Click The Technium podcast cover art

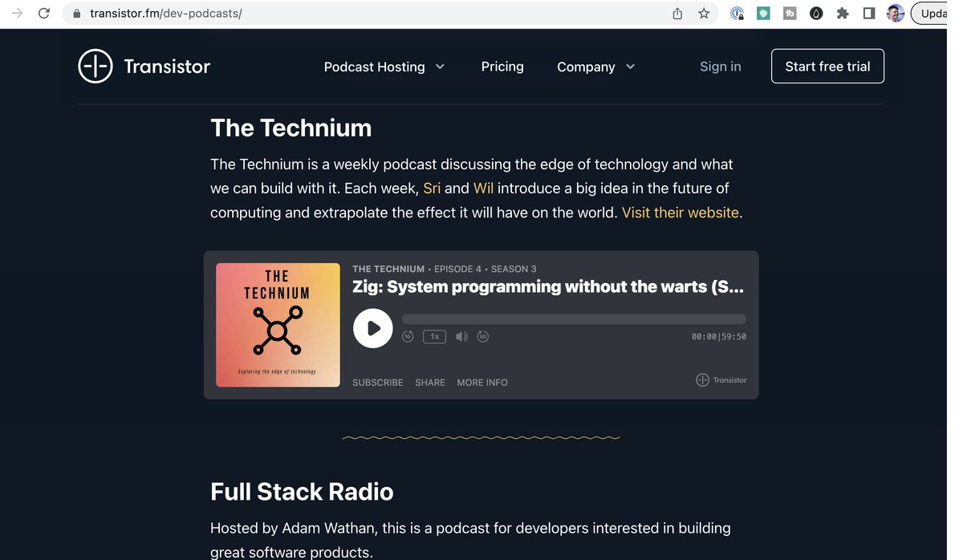coord(278,325)
